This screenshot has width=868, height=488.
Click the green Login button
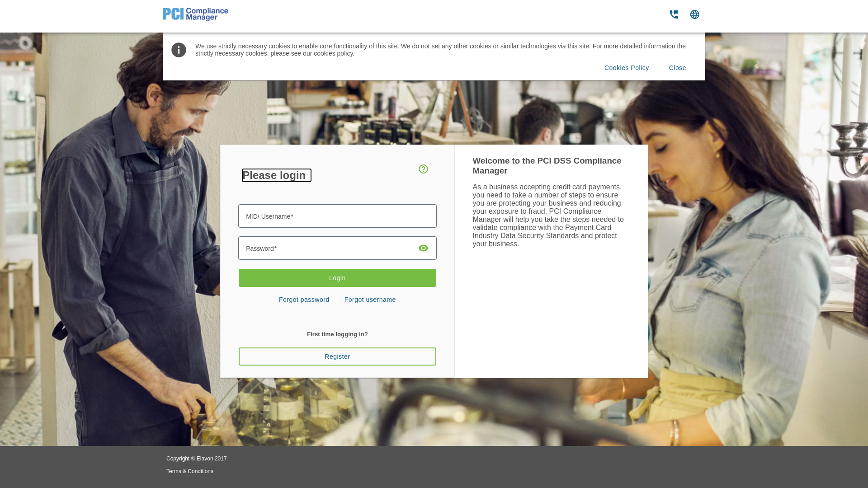click(x=337, y=278)
